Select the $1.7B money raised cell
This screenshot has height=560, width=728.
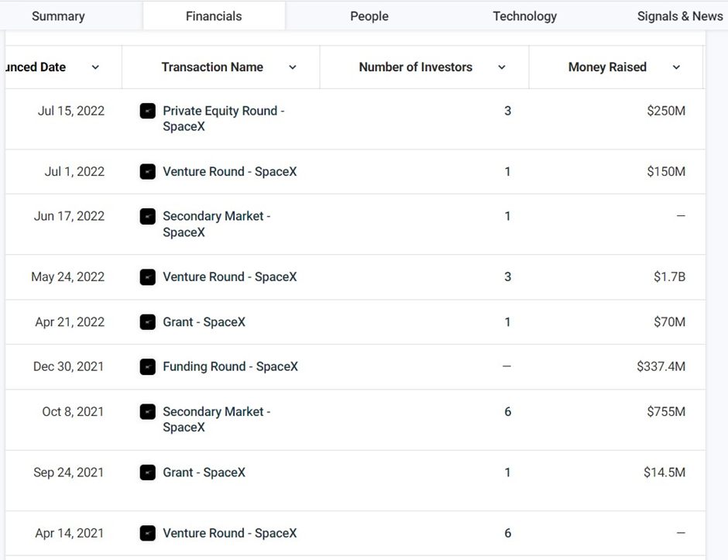[x=669, y=277]
